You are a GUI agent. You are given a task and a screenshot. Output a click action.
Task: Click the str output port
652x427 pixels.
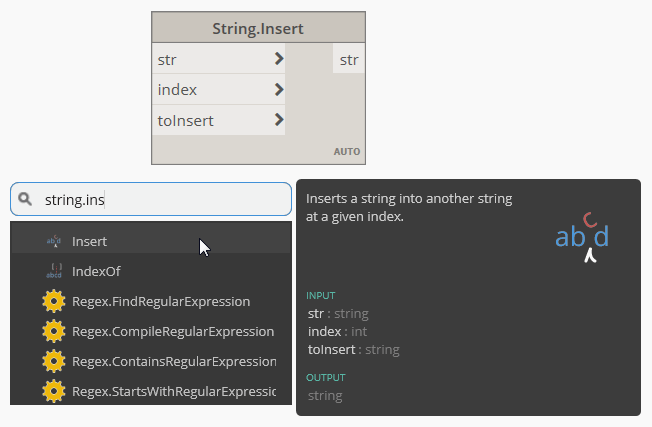click(348, 60)
